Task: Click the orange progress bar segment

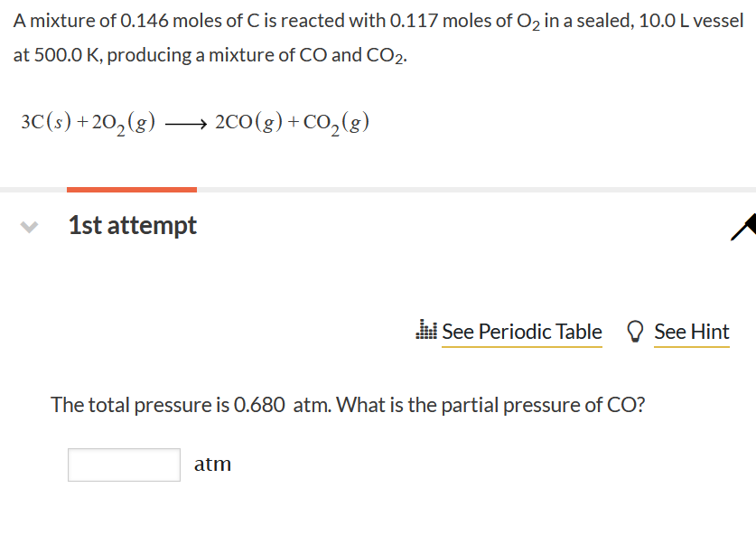Action: pos(132,190)
